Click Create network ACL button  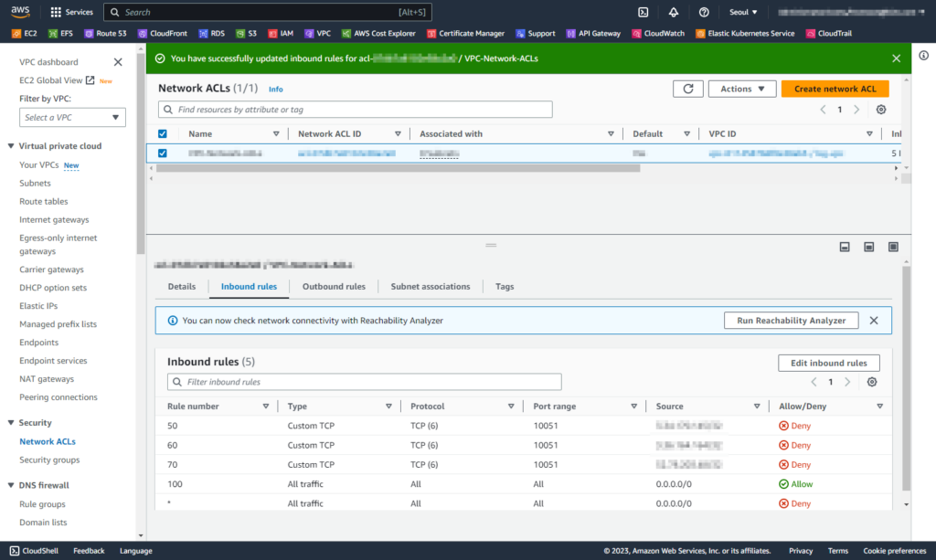coord(835,89)
